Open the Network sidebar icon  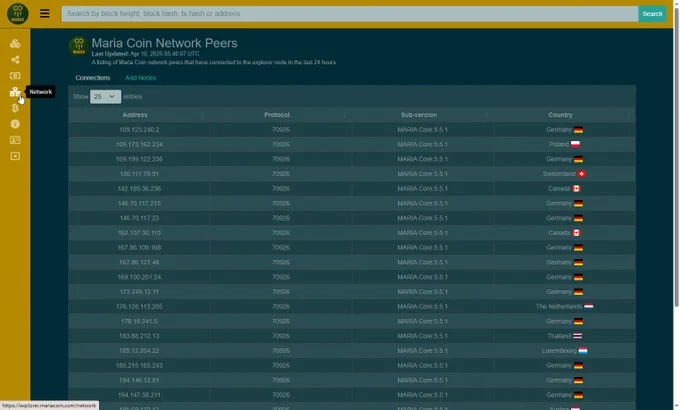pos(15,92)
